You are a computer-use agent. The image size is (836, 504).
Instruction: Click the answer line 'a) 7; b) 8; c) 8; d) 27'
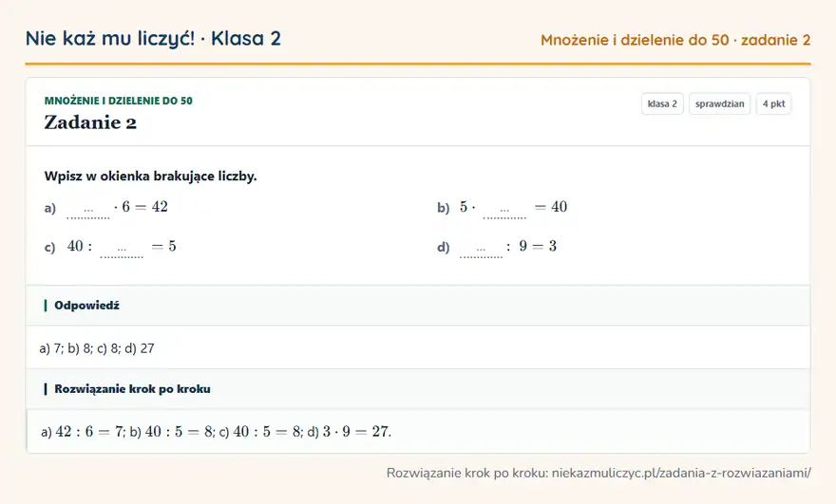click(97, 348)
